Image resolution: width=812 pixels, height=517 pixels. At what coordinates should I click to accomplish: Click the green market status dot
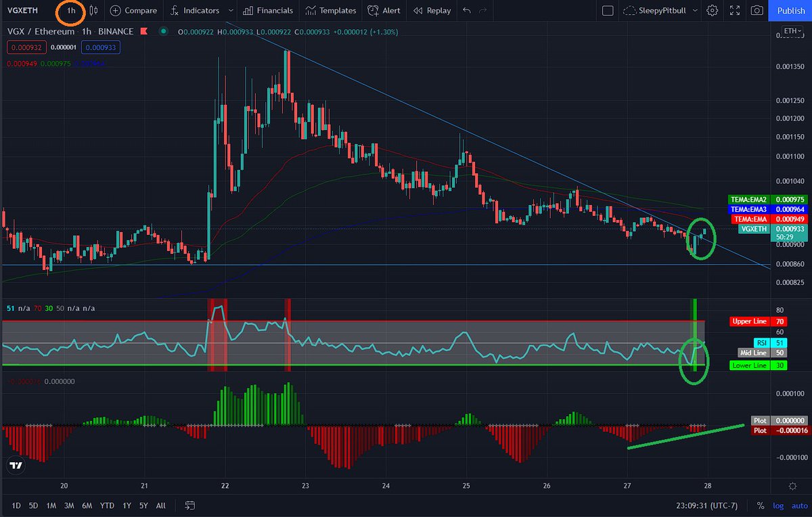click(163, 31)
